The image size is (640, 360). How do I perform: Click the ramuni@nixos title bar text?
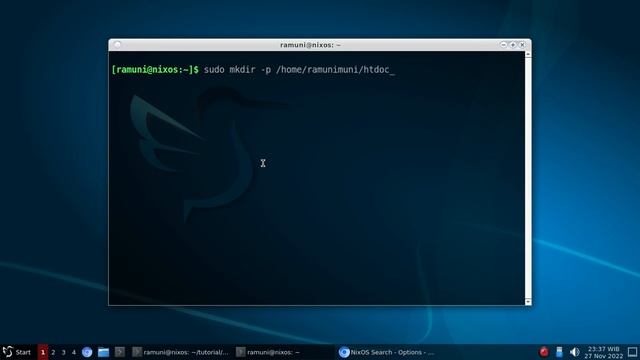tap(310, 45)
